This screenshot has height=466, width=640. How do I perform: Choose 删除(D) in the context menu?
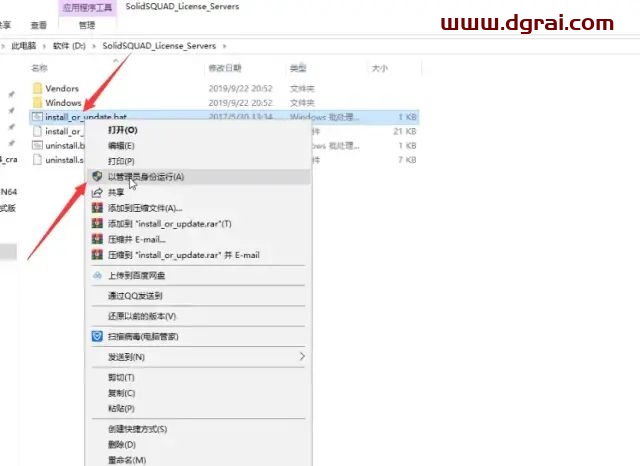[198, 444]
